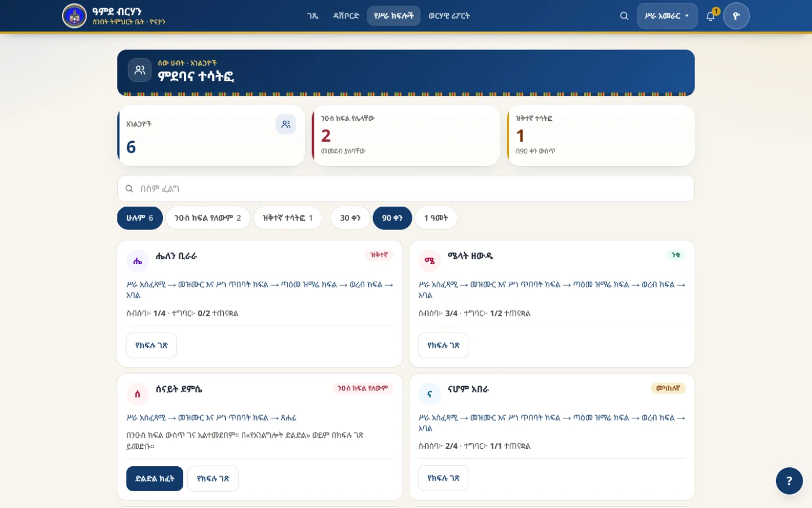Go to the ወርሃዊ ሪፖርት nav tab
This screenshot has height=508, width=812.
(449, 16)
